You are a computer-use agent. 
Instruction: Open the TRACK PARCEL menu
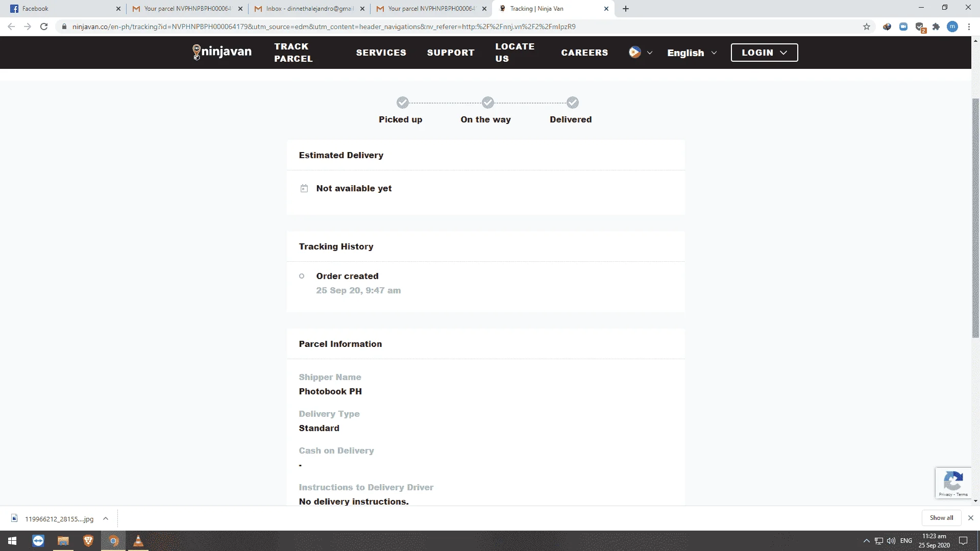coord(293,53)
